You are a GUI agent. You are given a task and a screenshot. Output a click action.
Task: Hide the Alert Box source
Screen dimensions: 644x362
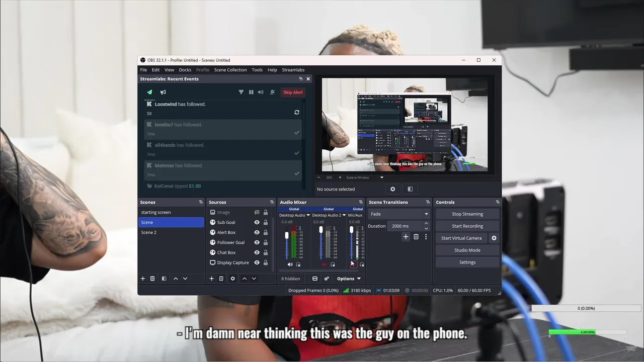[x=257, y=232]
